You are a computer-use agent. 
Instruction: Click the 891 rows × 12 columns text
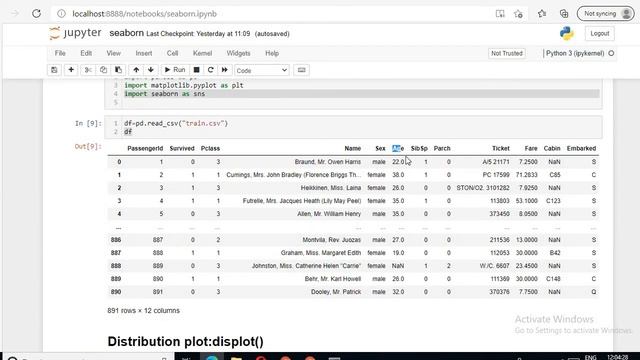coord(143,311)
